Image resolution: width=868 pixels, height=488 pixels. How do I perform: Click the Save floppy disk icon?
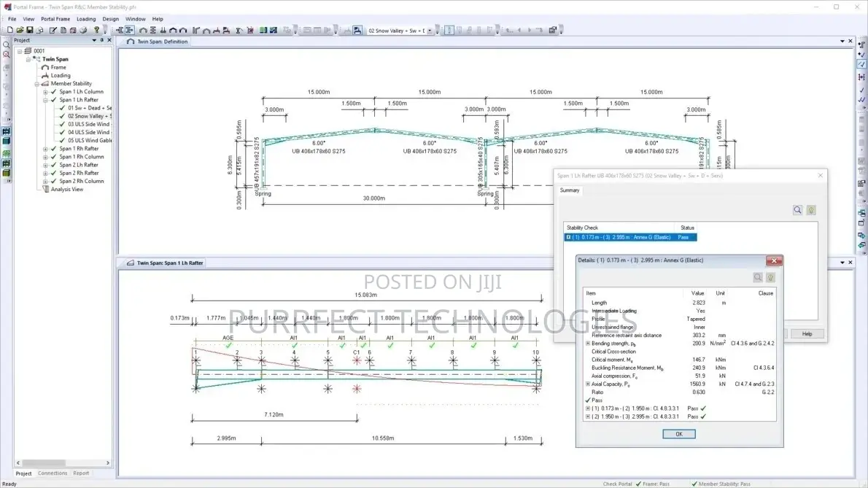pos(30,30)
